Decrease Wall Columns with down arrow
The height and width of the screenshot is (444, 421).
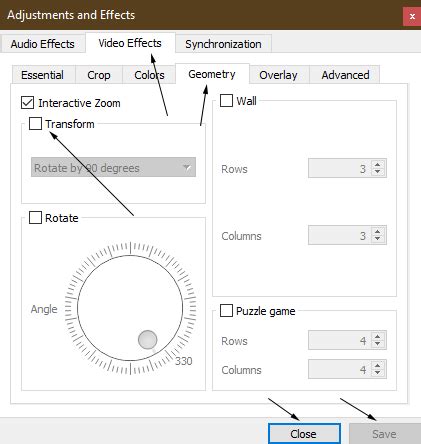[377, 239]
